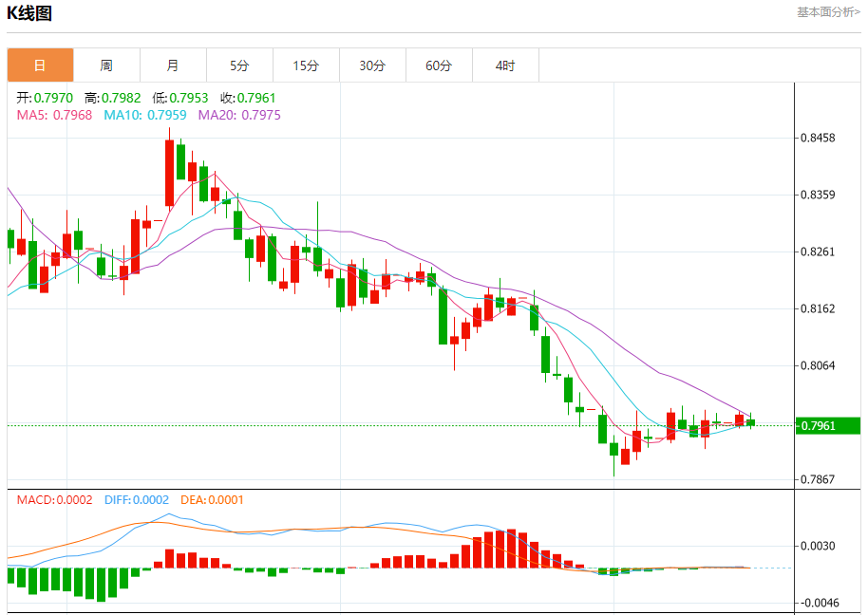Click the 低:0.7953 low value

(x=180, y=98)
